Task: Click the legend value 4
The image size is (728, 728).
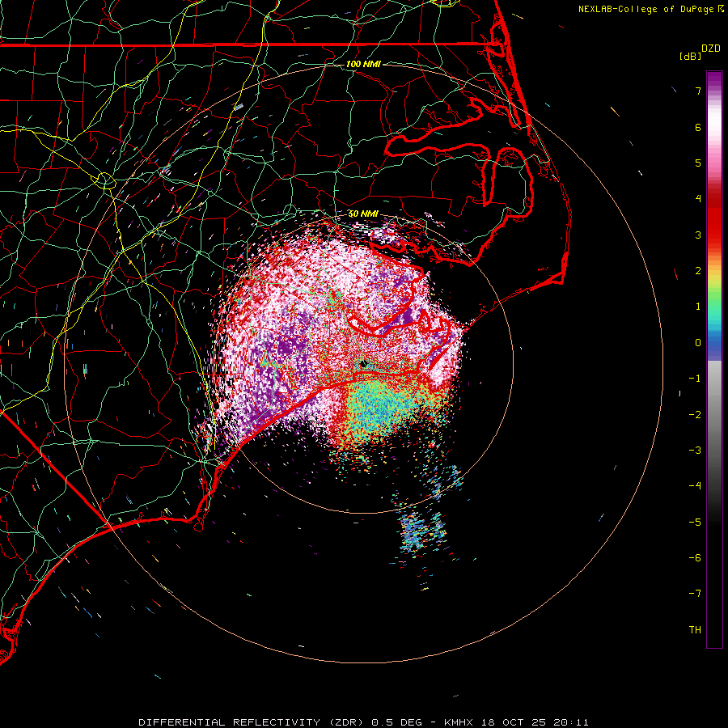Action: (698, 199)
